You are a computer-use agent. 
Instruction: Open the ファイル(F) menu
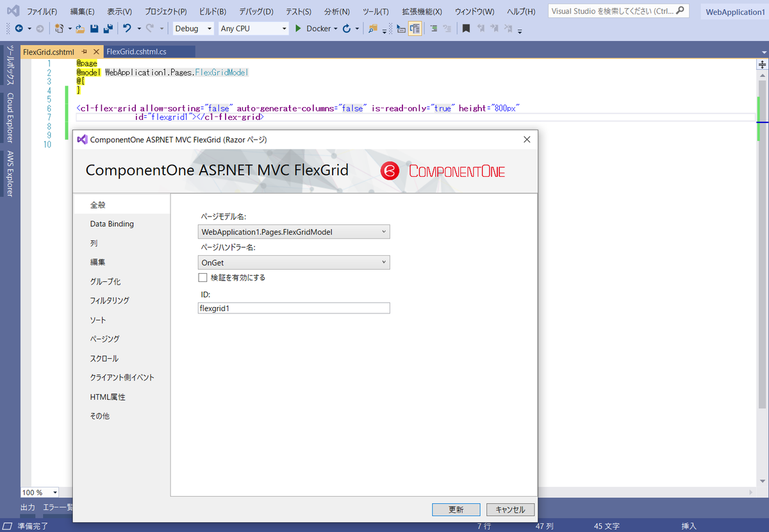point(42,12)
